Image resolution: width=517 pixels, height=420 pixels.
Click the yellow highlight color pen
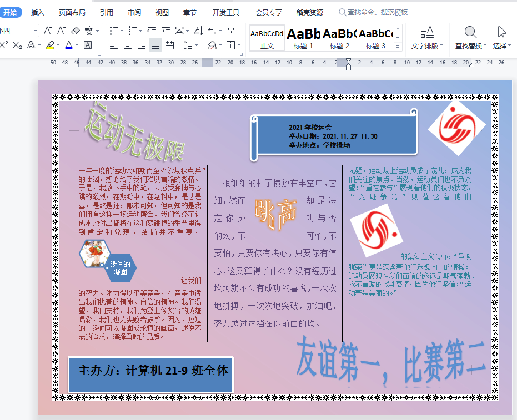click(50, 45)
